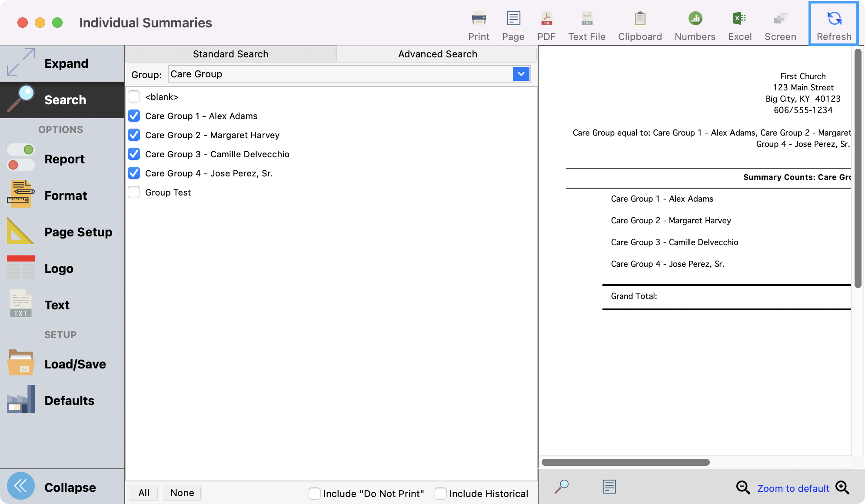Screen dimensions: 865x504
Task: Check the Group Test checkbox
Action: tap(133, 192)
